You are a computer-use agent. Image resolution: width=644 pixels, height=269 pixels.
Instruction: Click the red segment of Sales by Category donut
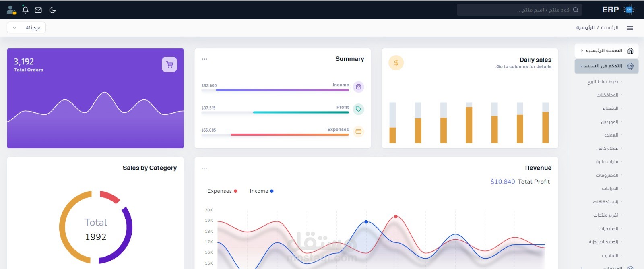tap(110, 197)
